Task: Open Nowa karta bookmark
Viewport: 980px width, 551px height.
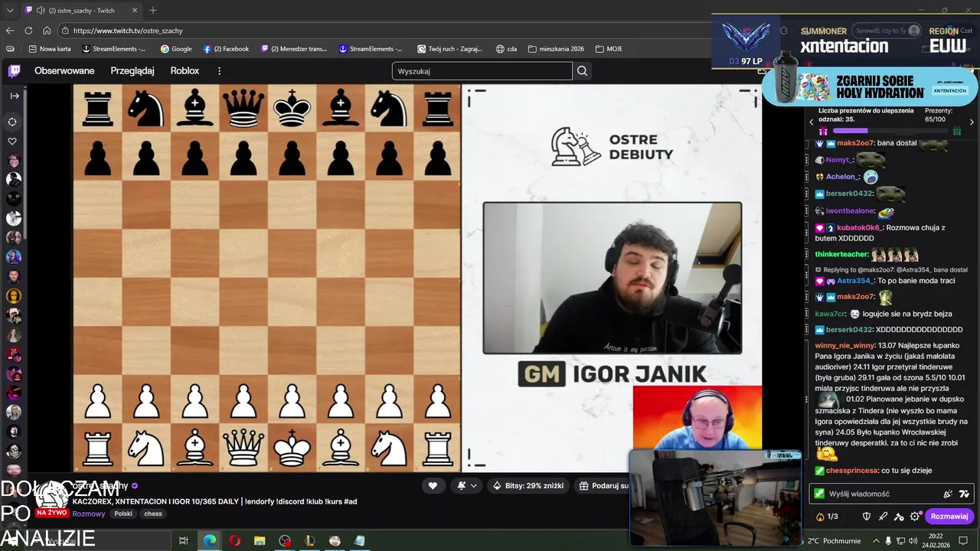Action: click(50, 49)
